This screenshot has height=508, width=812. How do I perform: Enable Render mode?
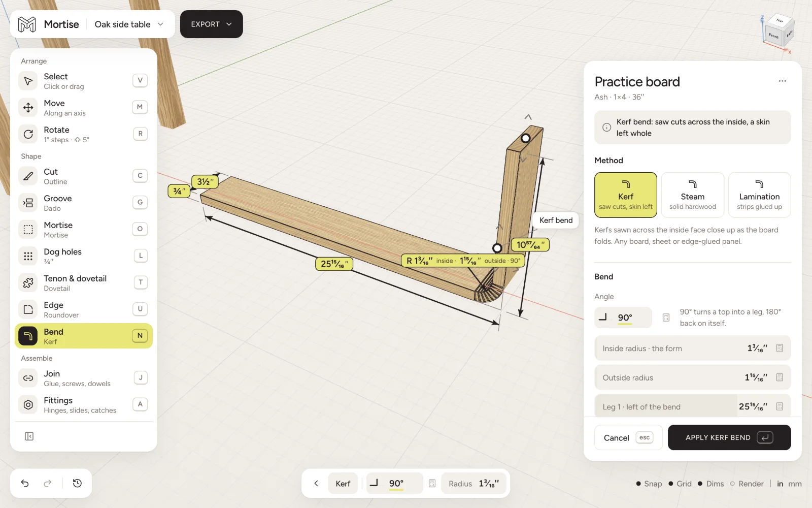tap(747, 484)
